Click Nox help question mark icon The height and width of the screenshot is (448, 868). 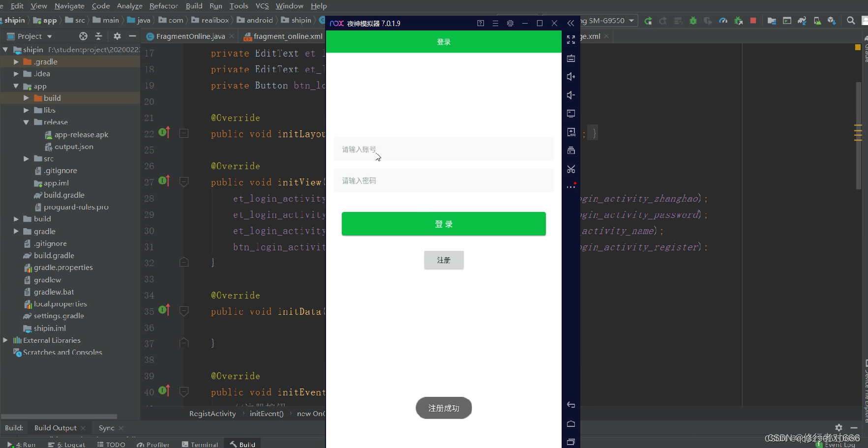[x=480, y=23]
